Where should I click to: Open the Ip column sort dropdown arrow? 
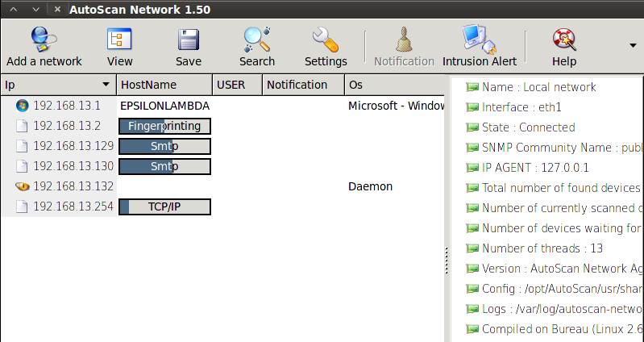tap(106, 85)
